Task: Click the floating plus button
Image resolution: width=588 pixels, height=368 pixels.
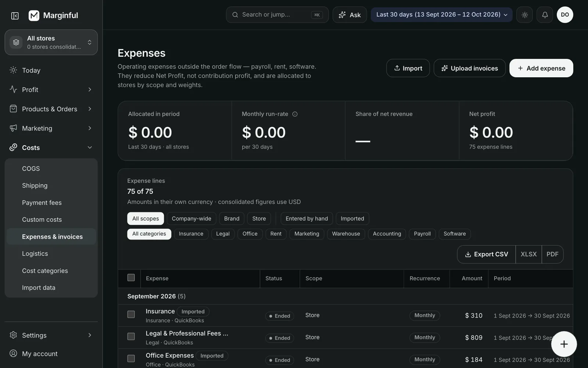Action: [564, 344]
